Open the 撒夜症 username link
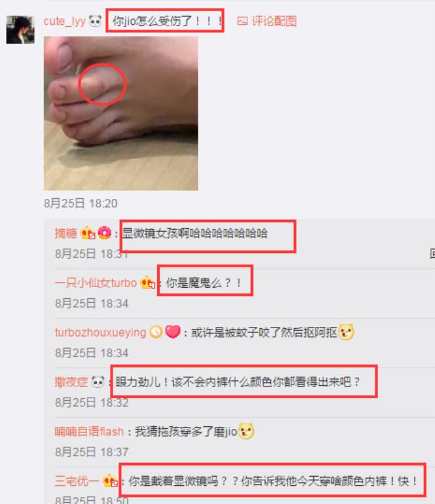This screenshot has height=504, width=435. (x=71, y=382)
